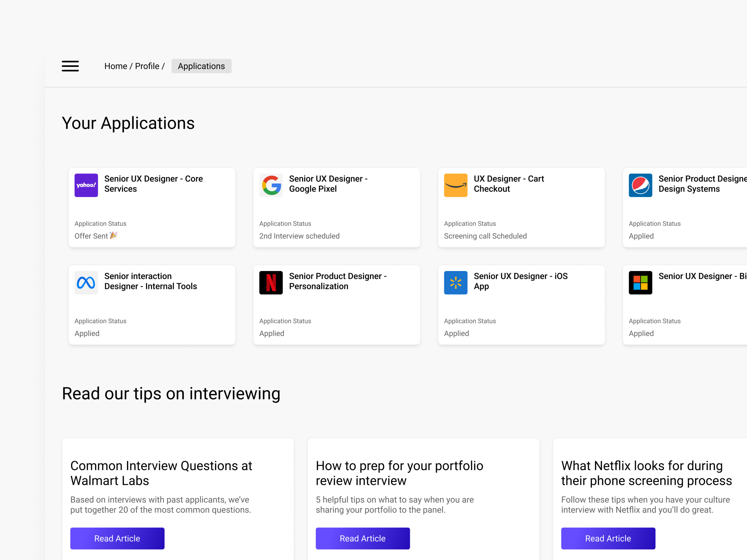This screenshot has height=560, width=747.
Task: Click the 5 helpful tips description
Action: 395,505
